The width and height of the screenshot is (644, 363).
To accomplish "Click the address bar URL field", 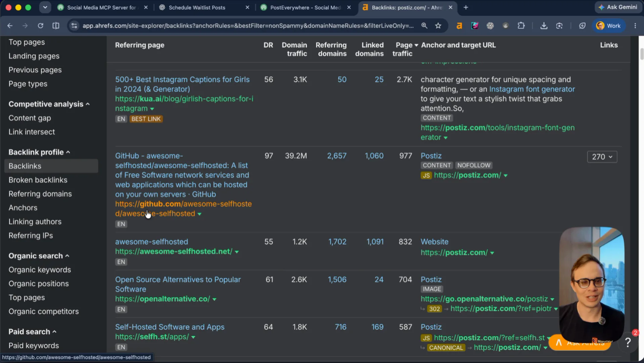I will pyautogui.click(x=248, y=26).
